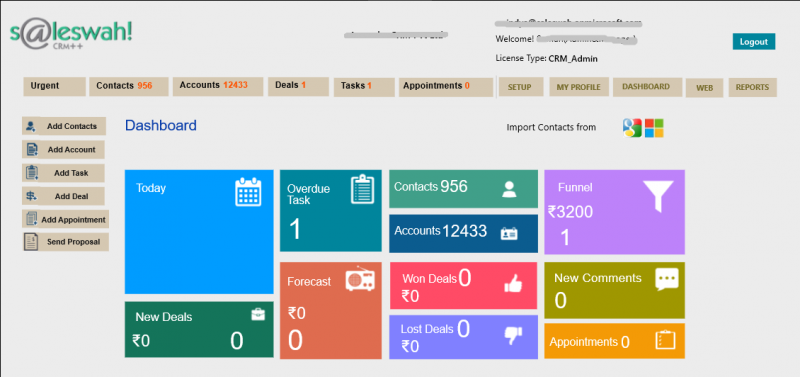The image size is (800, 377).
Task: Click the Add Deal dollar icon
Action: click(31, 196)
